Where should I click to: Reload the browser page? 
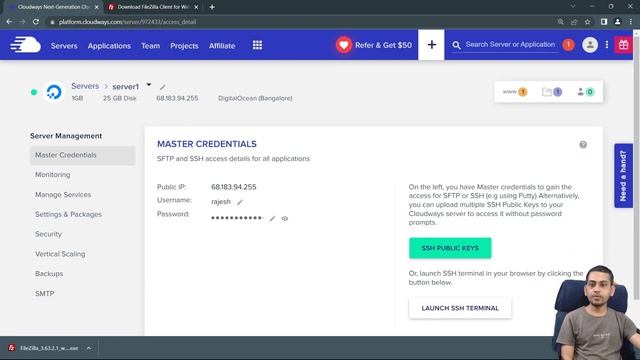36,22
